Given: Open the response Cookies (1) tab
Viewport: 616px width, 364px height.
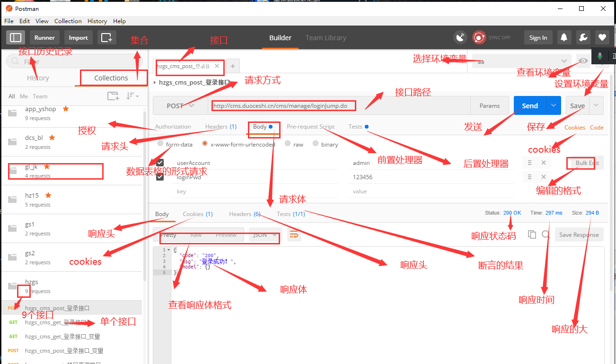Looking at the screenshot, I should [198, 214].
